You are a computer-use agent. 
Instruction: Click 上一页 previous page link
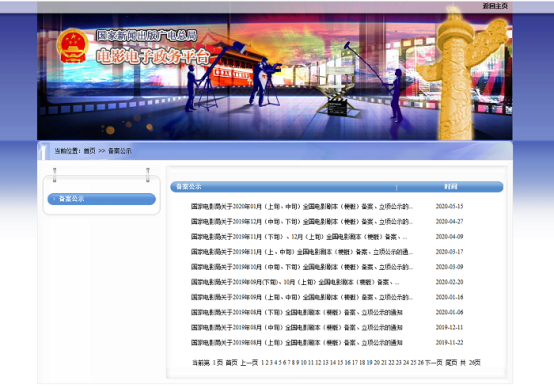pyautogui.click(x=249, y=363)
